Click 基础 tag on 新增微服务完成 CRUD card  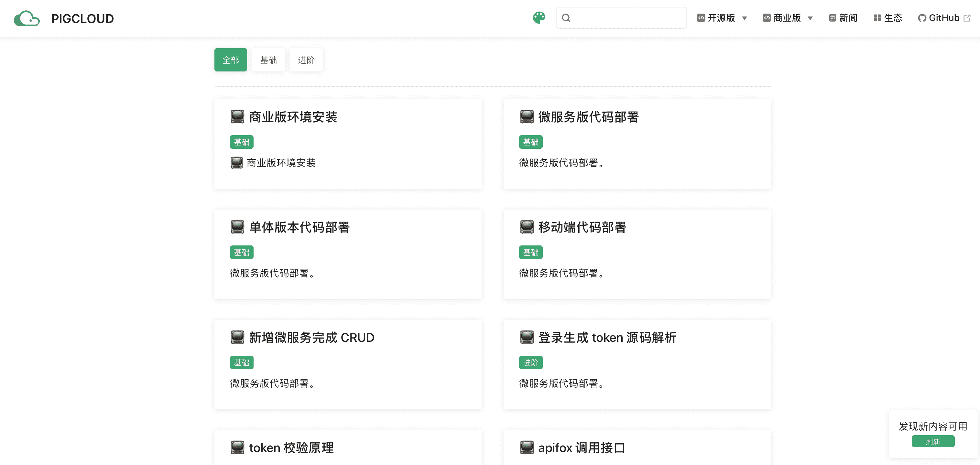coord(242,362)
